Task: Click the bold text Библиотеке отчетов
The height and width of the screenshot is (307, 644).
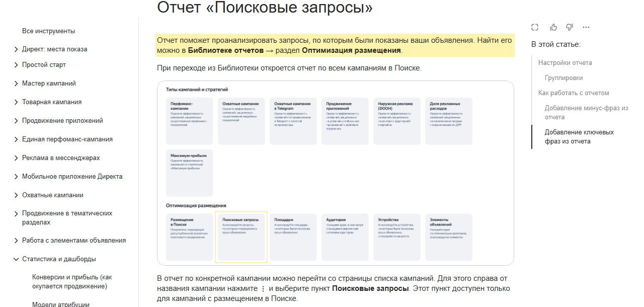Action: click(226, 50)
